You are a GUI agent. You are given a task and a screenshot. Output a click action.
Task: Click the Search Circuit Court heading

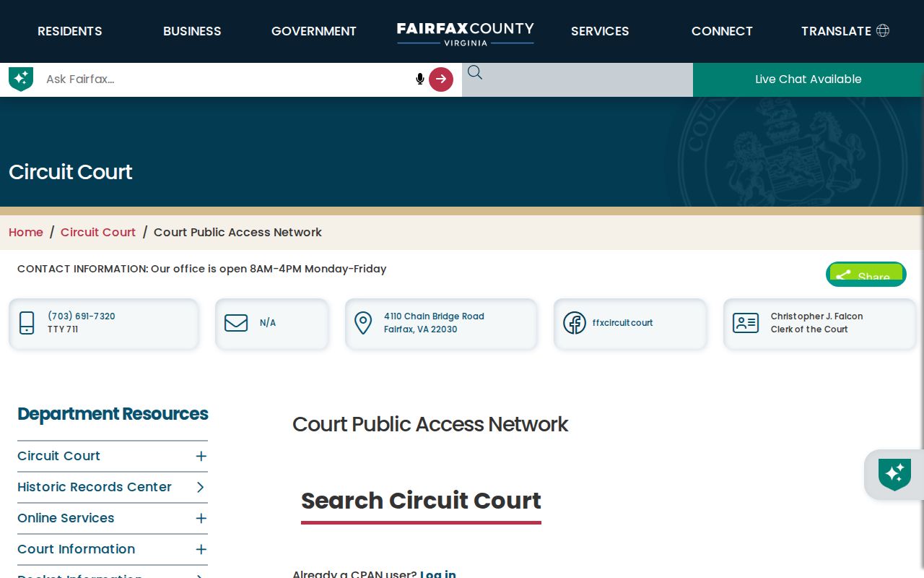[421, 501]
